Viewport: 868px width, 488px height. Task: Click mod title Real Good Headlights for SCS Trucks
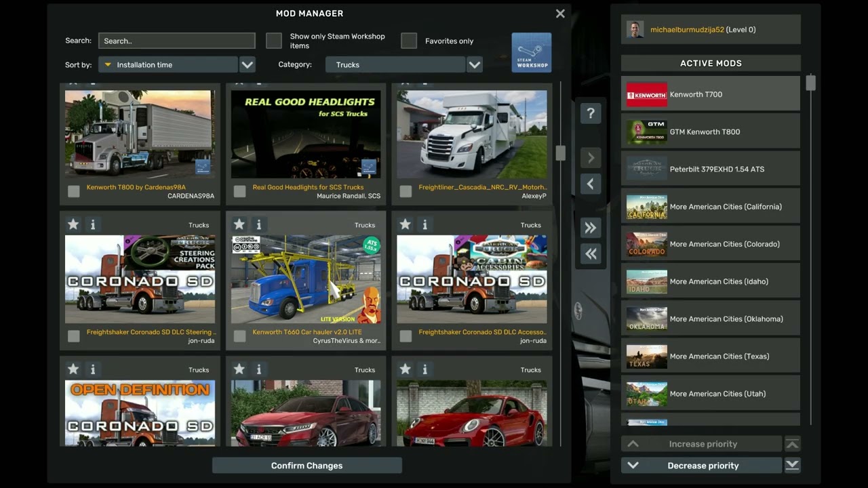tap(308, 187)
